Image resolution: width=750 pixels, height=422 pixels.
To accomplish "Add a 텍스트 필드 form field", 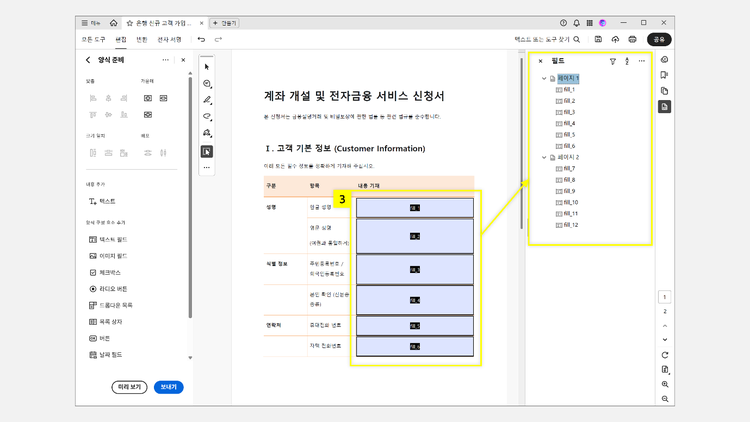I will (x=108, y=240).
